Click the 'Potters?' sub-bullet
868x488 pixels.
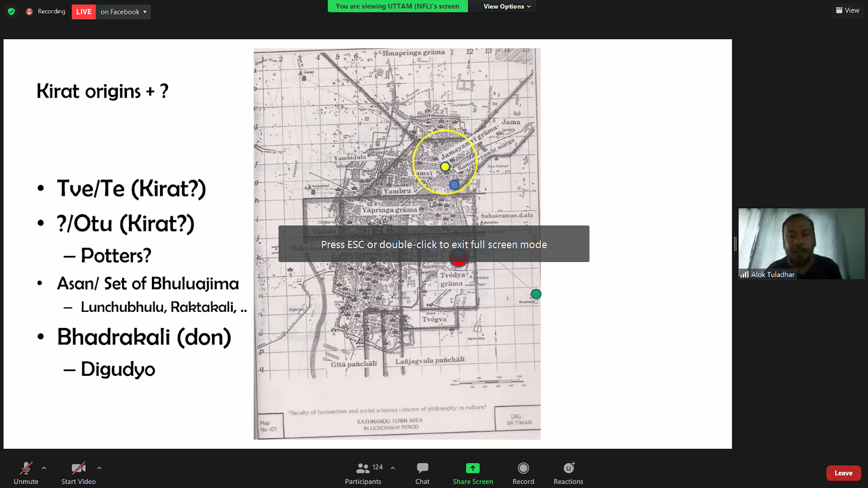click(x=116, y=255)
